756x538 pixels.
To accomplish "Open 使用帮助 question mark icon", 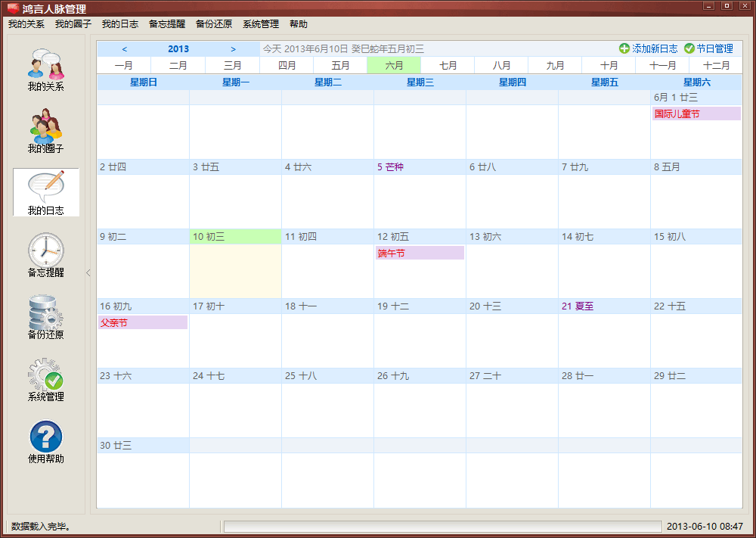I will pyautogui.click(x=46, y=436).
